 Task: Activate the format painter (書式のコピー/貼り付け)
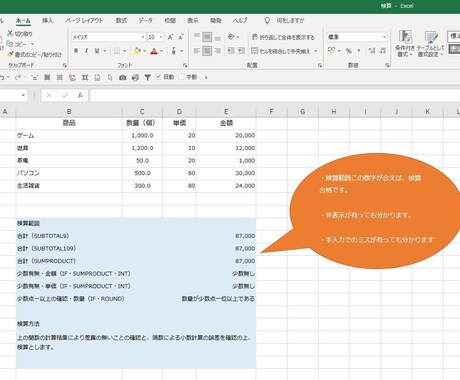[34, 54]
